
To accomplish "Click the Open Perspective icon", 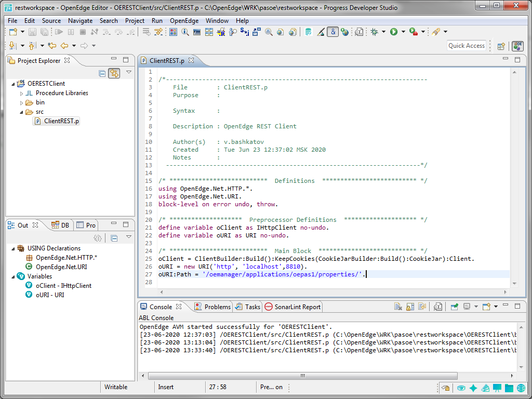I will pos(501,46).
